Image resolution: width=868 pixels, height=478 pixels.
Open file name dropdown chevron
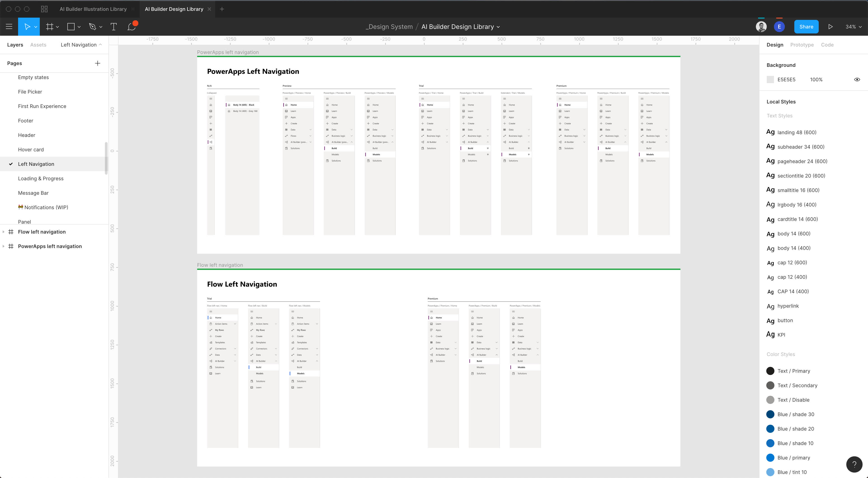(x=498, y=27)
